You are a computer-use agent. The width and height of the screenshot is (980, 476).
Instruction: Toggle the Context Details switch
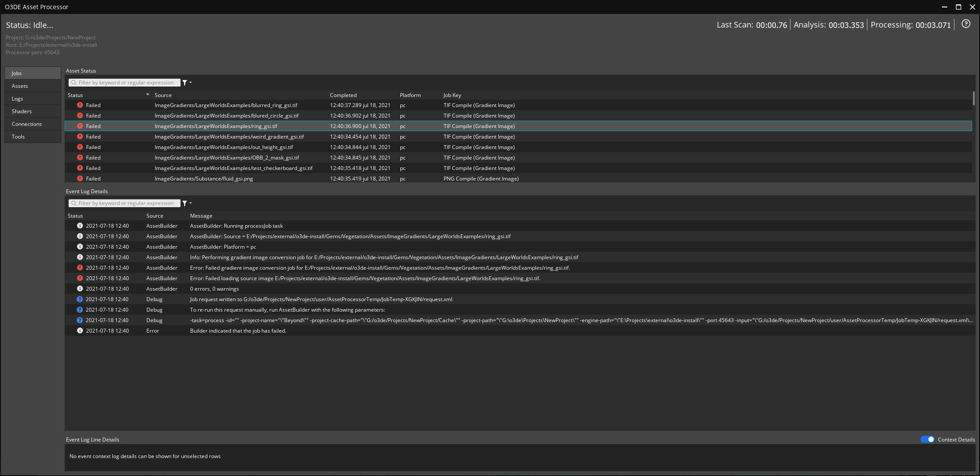pos(927,439)
